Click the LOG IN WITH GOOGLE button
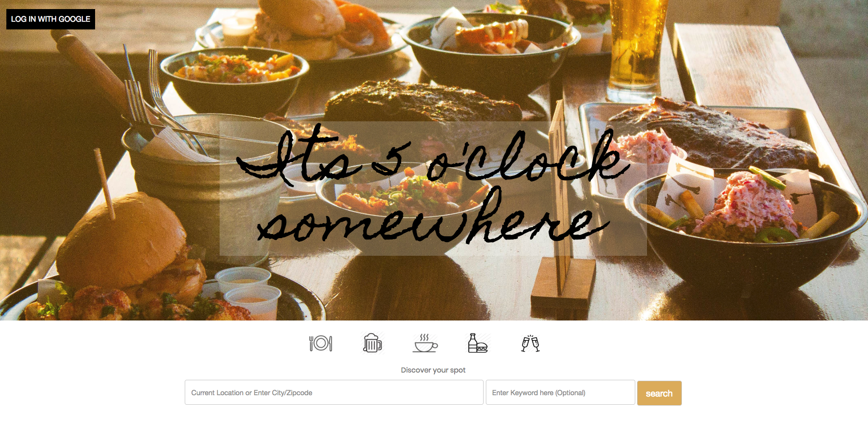The image size is (868, 421). click(x=51, y=19)
